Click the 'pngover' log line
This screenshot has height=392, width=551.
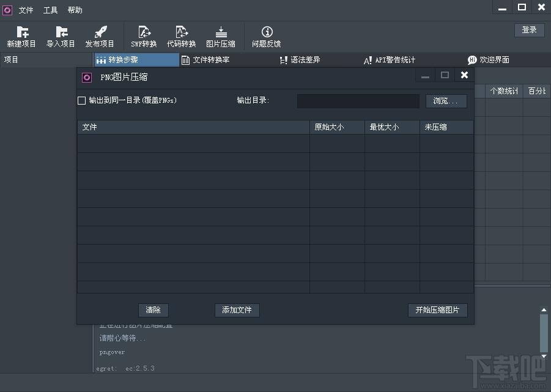pyautogui.click(x=112, y=352)
